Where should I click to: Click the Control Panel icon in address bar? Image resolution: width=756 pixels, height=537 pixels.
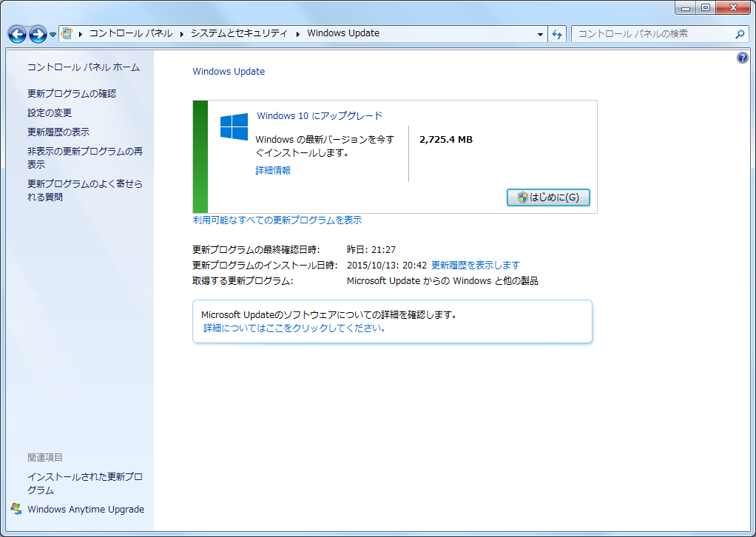67,33
